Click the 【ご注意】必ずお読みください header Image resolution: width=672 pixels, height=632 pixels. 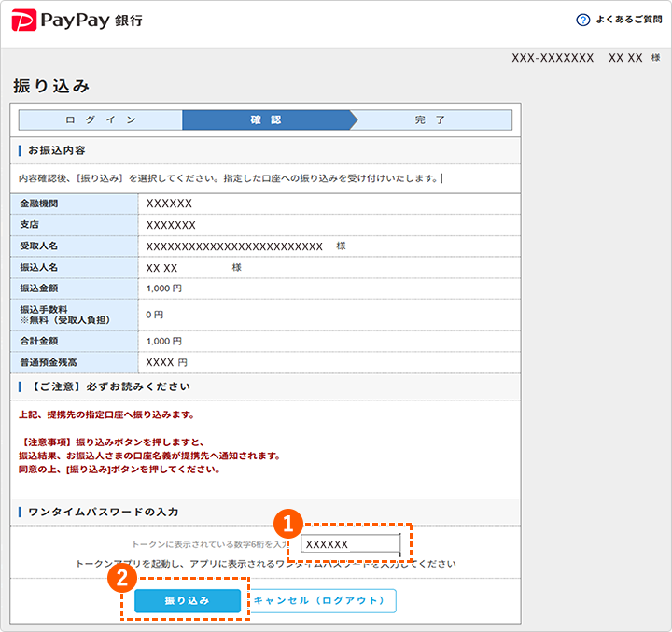click(x=111, y=386)
